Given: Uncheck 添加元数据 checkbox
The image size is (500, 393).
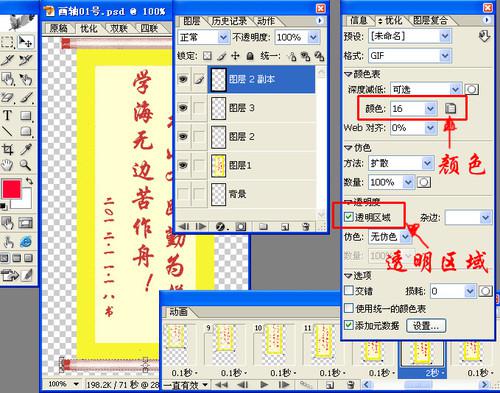Looking at the screenshot, I should pyautogui.click(x=349, y=325).
